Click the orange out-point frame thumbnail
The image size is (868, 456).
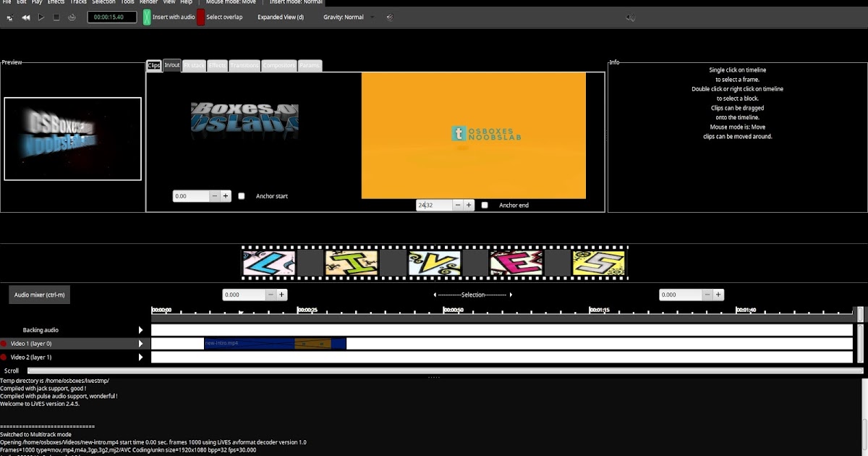(x=474, y=135)
